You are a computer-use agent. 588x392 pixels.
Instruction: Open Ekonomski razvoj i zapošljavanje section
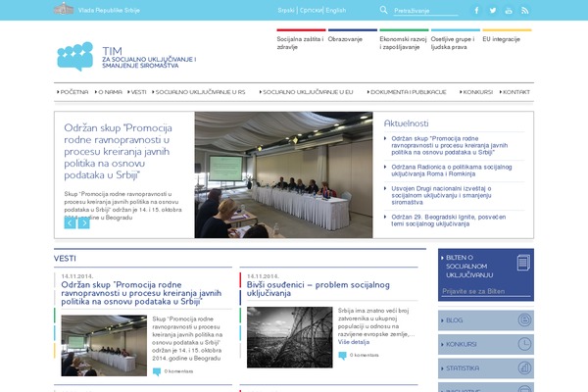point(403,43)
